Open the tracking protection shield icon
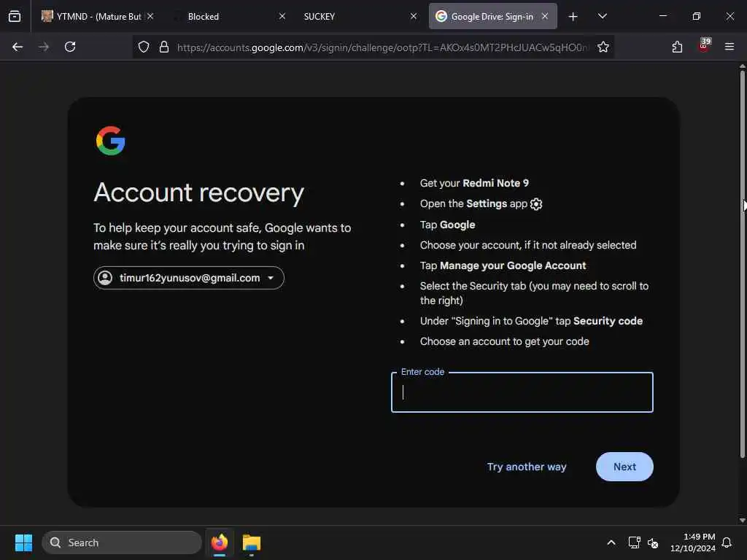Screen dimensions: 747x560 pyautogui.click(x=144, y=47)
